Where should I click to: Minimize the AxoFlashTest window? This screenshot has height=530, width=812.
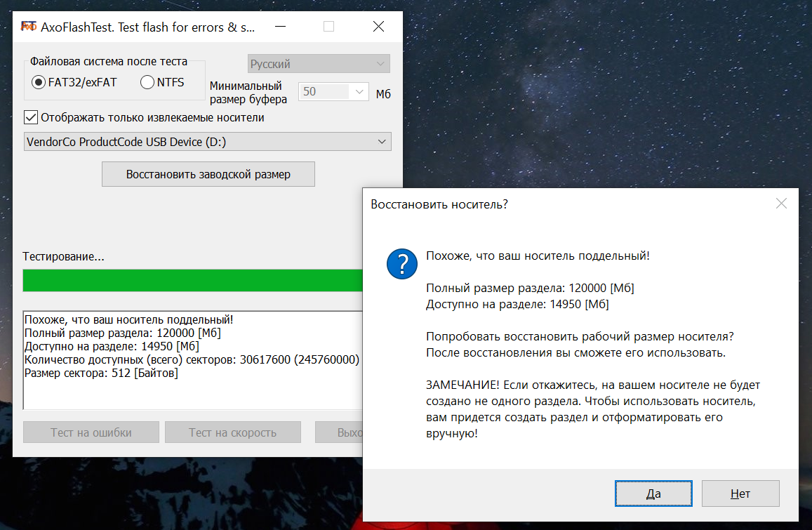click(x=280, y=27)
